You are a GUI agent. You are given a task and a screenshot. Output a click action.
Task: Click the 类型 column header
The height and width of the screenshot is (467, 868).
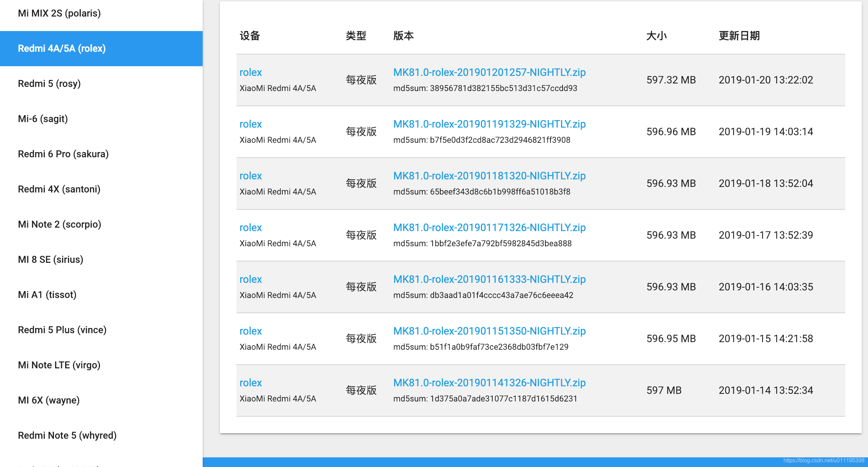click(x=356, y=36)
